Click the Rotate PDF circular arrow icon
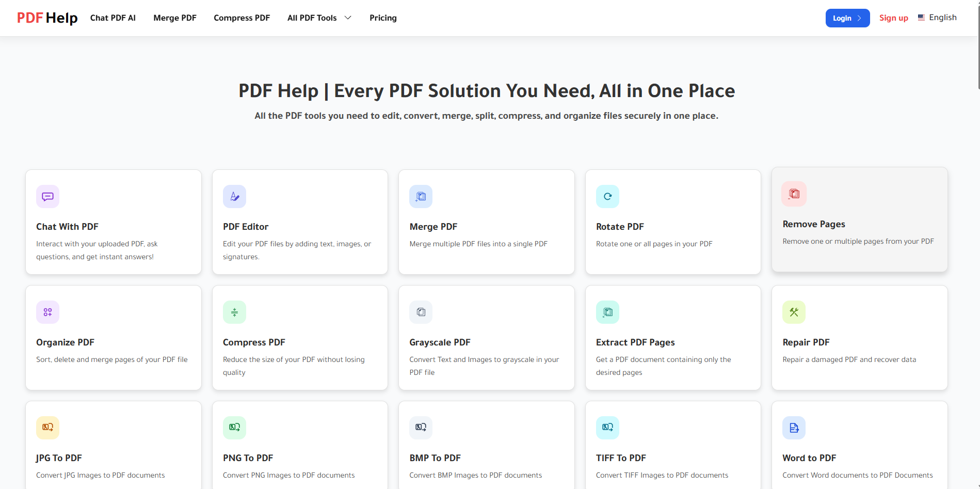980x489 pixels. [607, 197]
